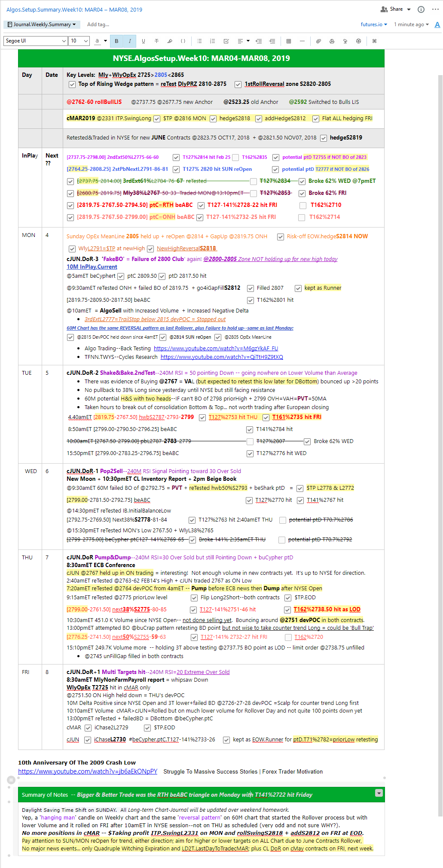
Task: Click the font color 'a' swatch
Action: click(x=97, y=41)
